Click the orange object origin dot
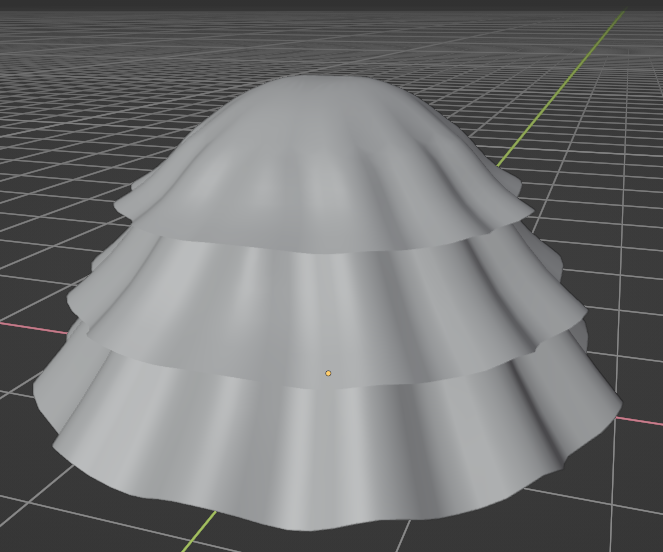The image size is (663, 552). (x=328, y=373)
